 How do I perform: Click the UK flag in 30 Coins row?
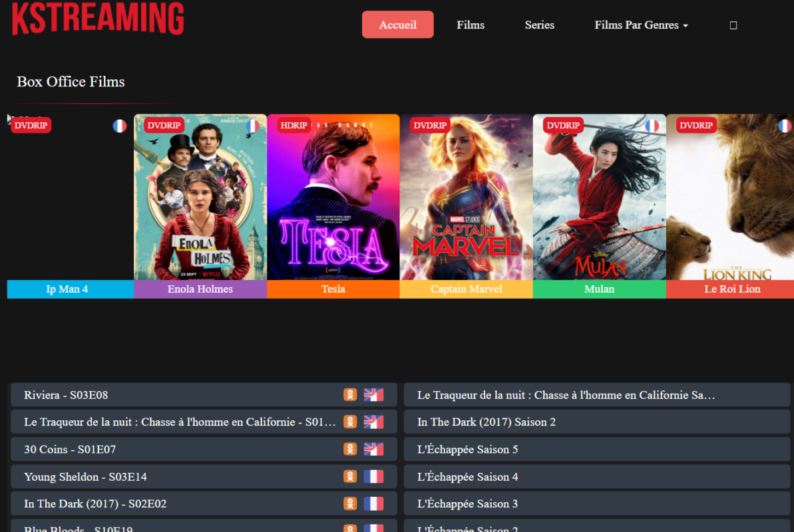pyautogui.click(x=374, y=449)
